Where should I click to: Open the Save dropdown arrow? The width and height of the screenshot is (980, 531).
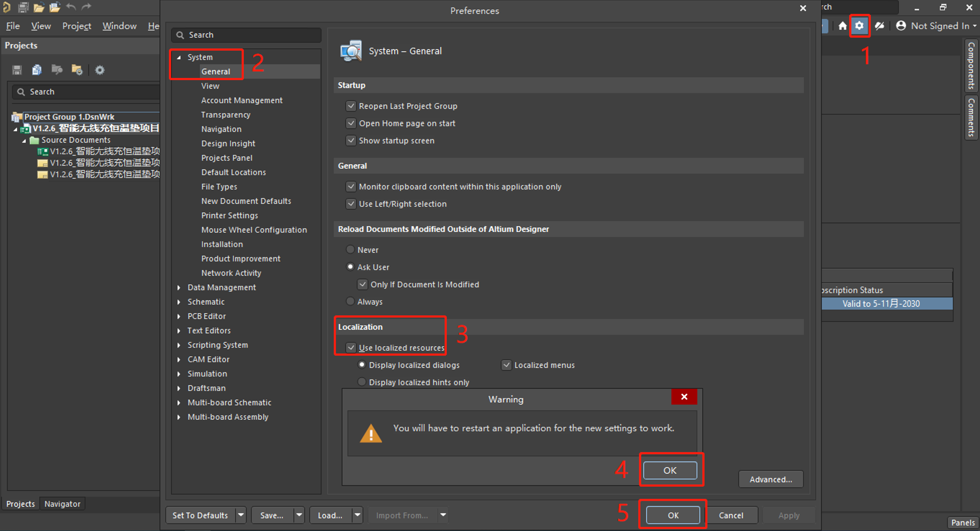(x=299, y=515)
